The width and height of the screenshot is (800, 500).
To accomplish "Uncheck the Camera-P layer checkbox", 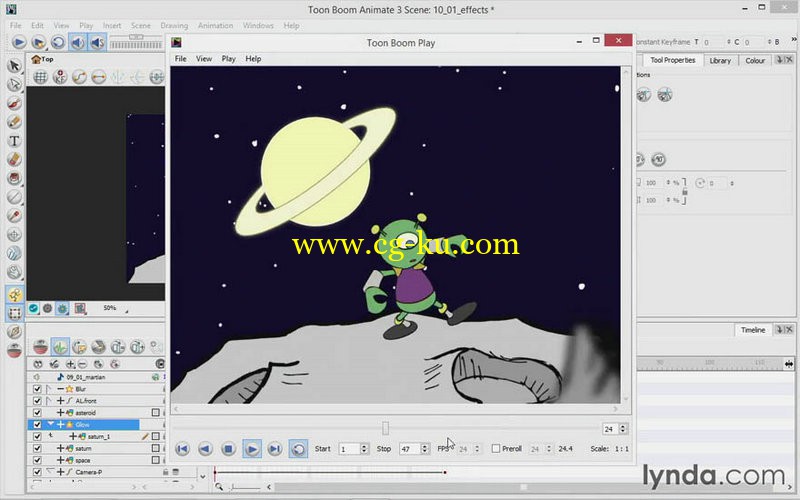I will (37, 472).
